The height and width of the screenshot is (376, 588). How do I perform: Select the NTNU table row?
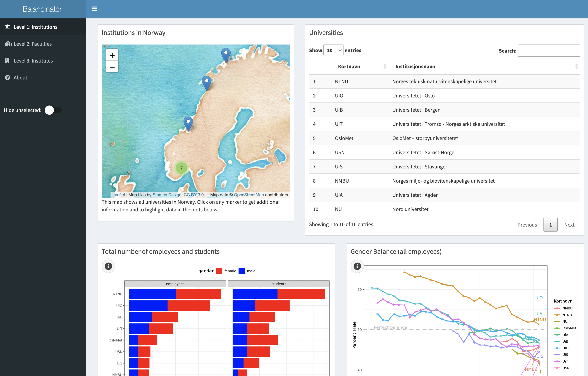444,81
